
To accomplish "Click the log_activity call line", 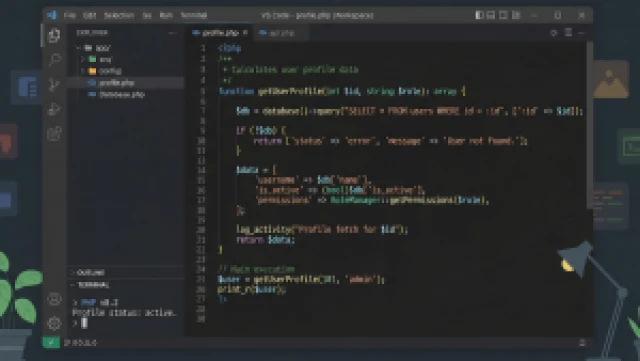I will (x=322, y=230).
